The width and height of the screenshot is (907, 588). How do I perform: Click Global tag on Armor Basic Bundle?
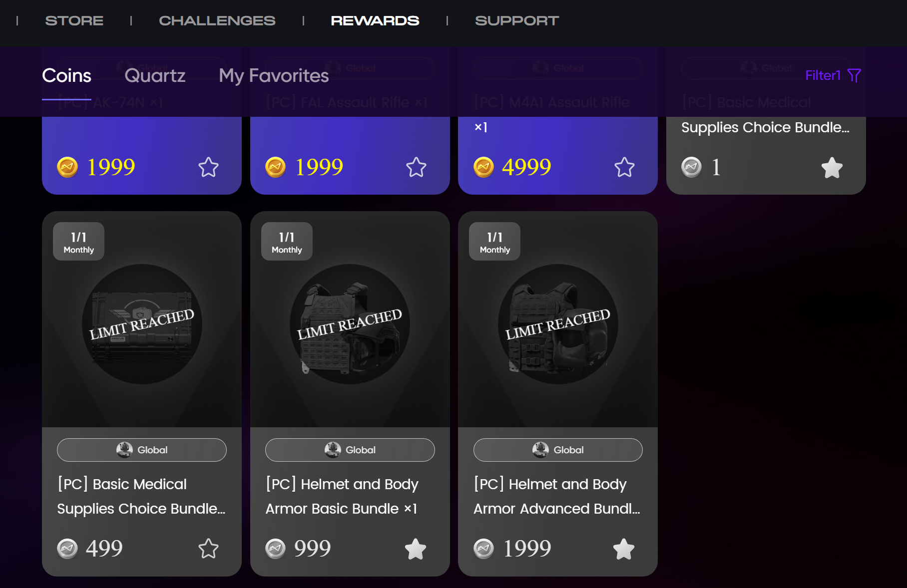tap(350, 450)
